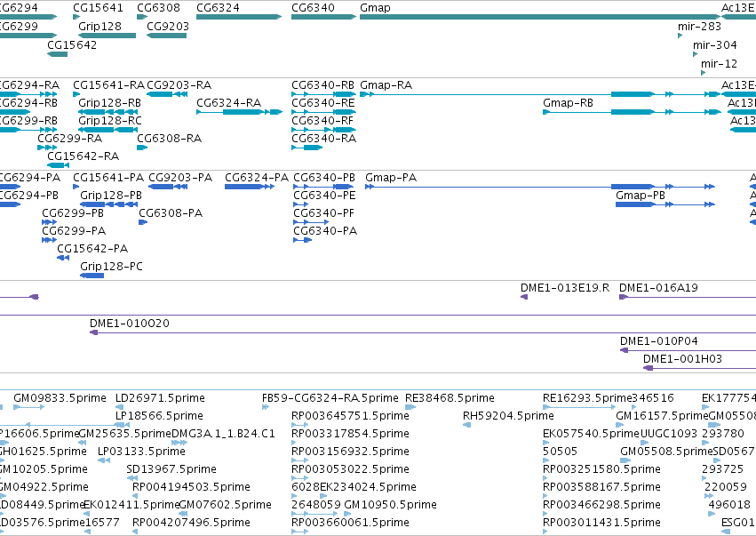Click the CG6299-PA protein label
This screenshot has height=536, width=756.
coord(74,231)
